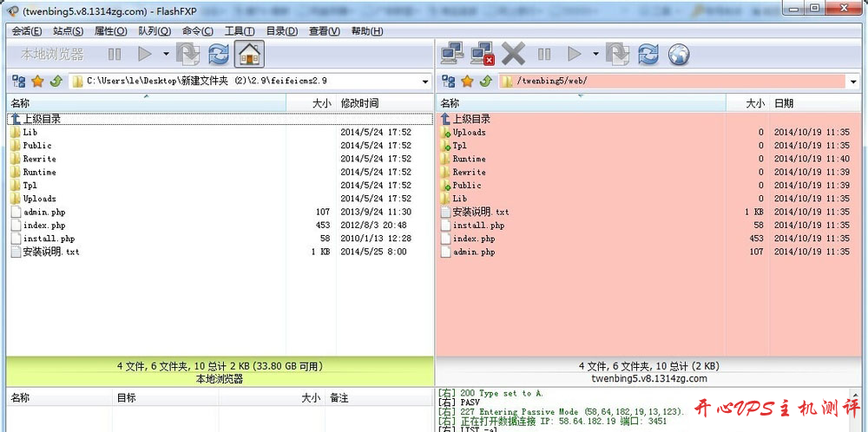Screen dimensions: 868x432
Task: Sort local files by 名称 column
Action: (146, 103)
